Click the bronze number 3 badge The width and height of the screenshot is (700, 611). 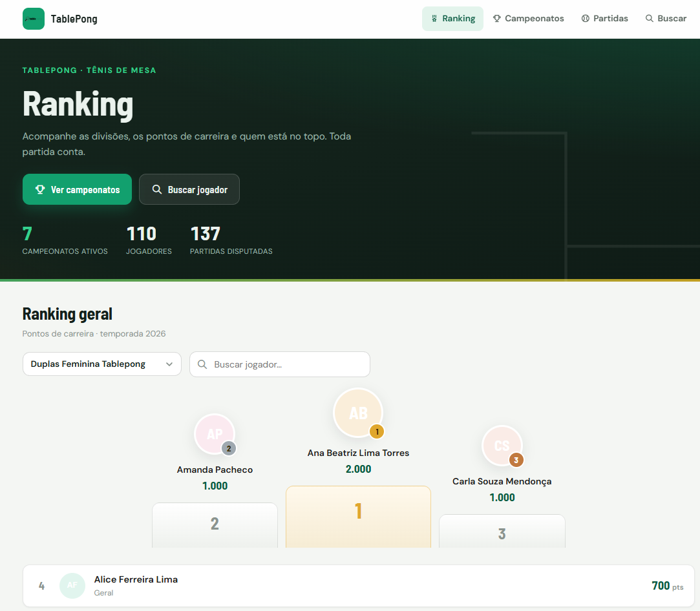[x=516, y=461]
